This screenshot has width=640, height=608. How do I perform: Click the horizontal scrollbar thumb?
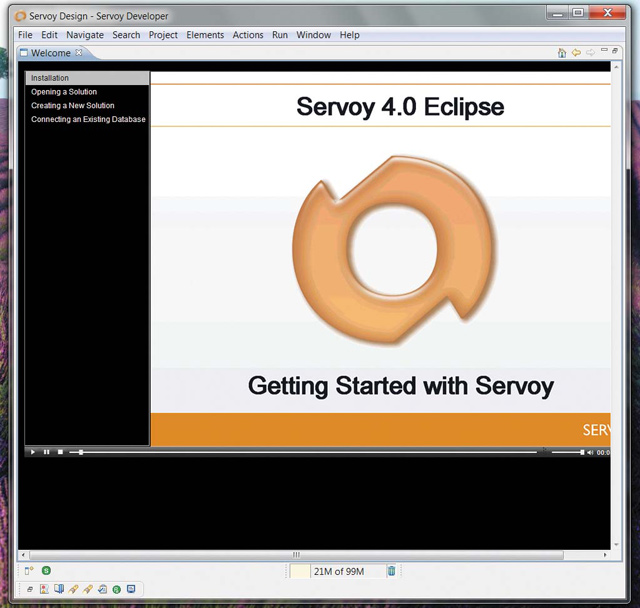pyautogui.click(x=296, y=555)
